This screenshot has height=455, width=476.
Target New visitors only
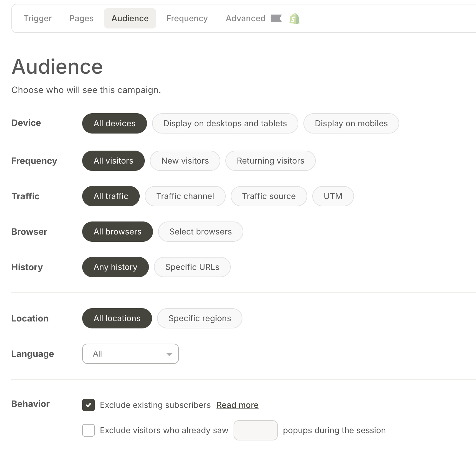185,161
